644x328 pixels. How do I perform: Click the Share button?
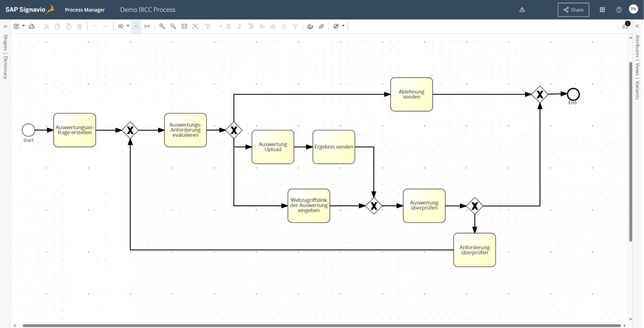(573, 10)
